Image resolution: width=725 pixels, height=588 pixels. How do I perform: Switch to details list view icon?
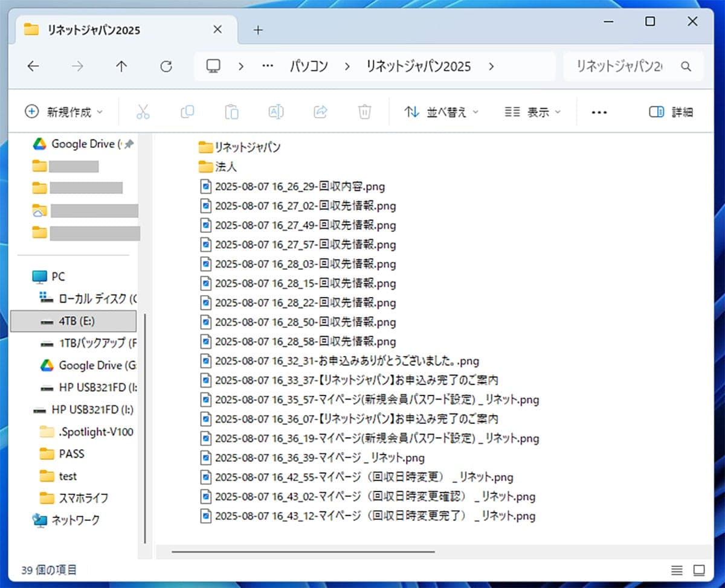(x=677, y=570)
